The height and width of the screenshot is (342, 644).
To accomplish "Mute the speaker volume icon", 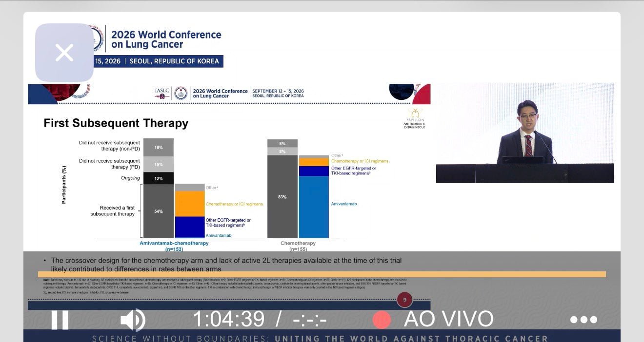I will (133, 320).
